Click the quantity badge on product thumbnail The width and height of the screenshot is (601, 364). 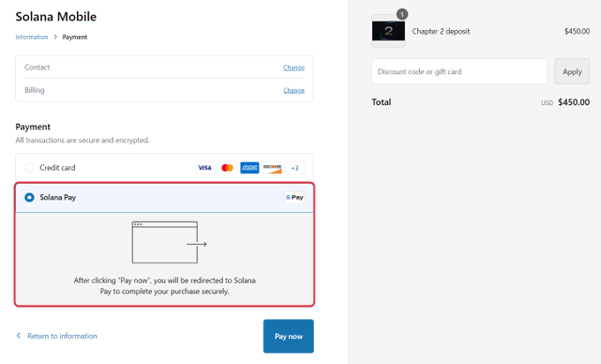pyautogui.click(x=401, y=14)
